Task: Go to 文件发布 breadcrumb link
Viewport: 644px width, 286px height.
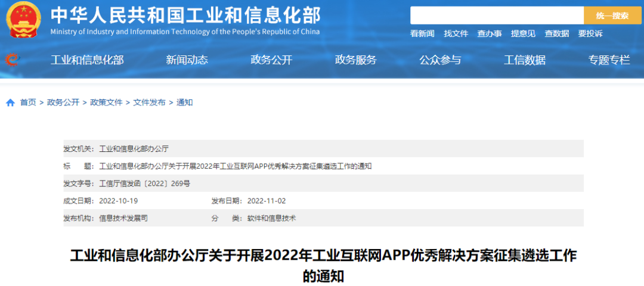Action: coord(149,102)
